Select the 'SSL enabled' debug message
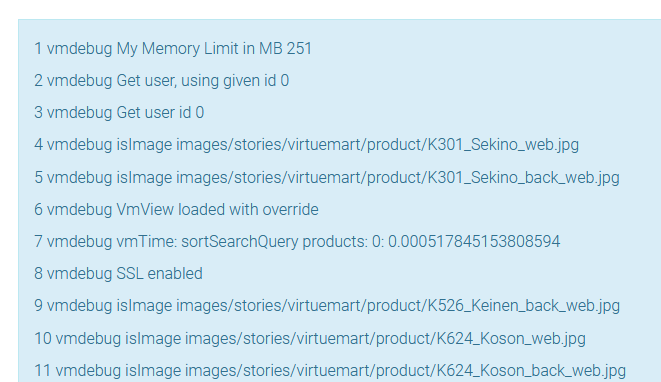This screenshot has height=382, width=661. 159,274
